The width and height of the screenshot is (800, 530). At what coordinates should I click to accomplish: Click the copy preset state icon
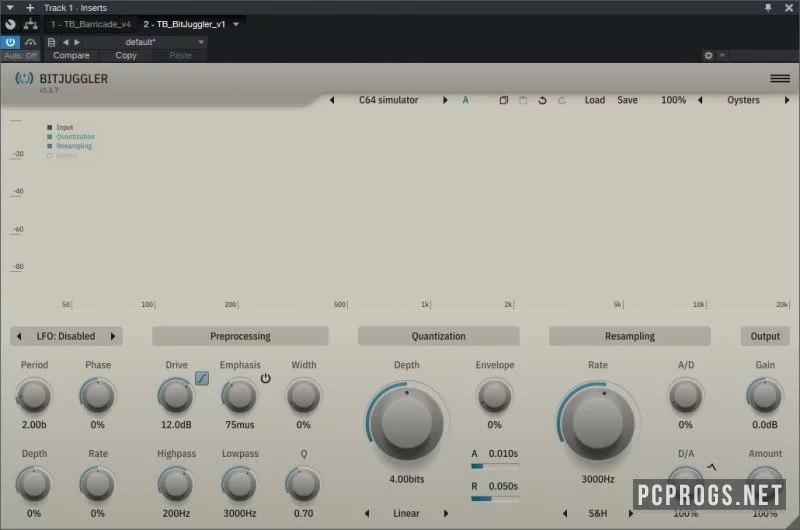(x=504, y=100)
